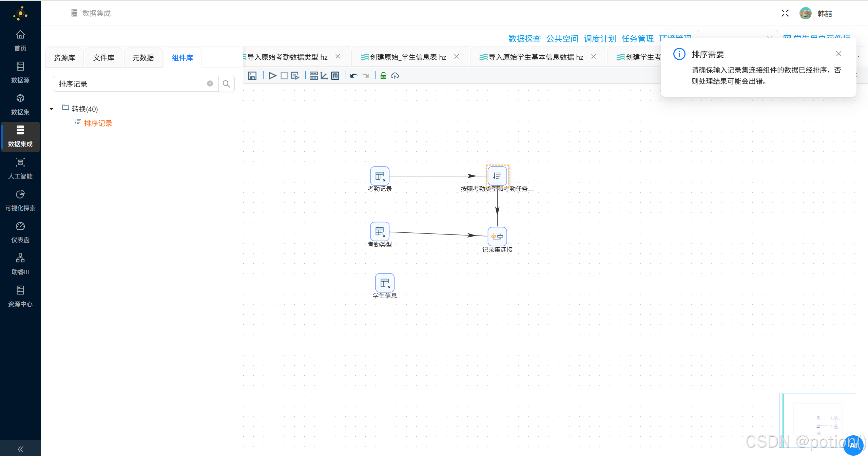Switch to the 元数据 tab
This screenshot has width=868, height=456.
[x=143, y=58]
